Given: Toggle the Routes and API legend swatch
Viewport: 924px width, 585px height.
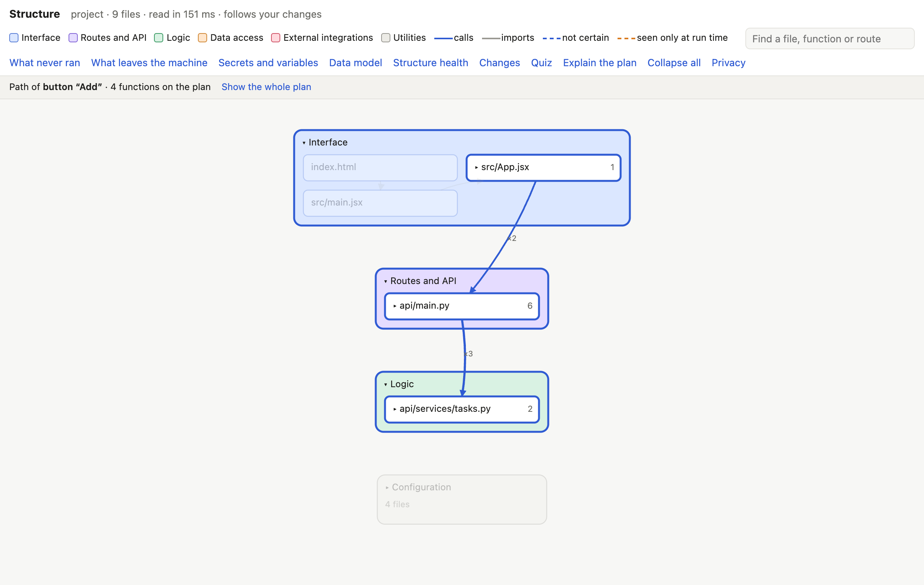Looking at the screenshot, I should coord(73,38).
